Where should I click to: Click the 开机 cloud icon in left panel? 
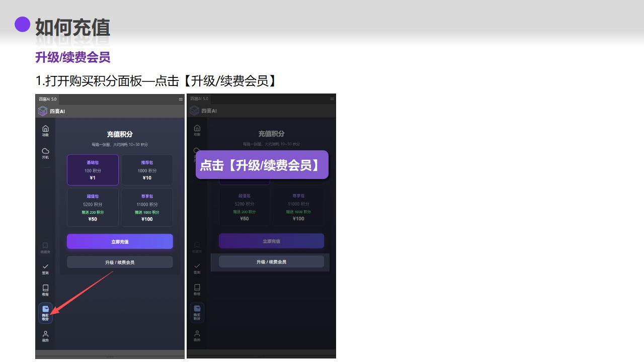[45, 153]
